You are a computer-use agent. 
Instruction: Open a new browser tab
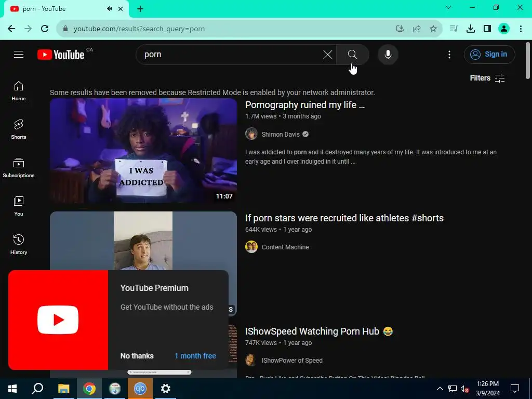click(x=140, y=9)
